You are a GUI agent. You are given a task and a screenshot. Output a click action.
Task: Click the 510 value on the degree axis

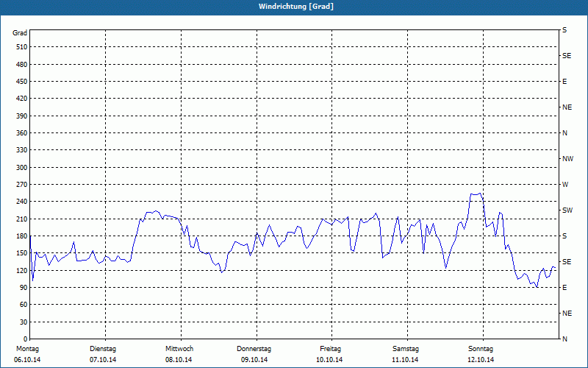pyautogui.click(x=22, y=47)
